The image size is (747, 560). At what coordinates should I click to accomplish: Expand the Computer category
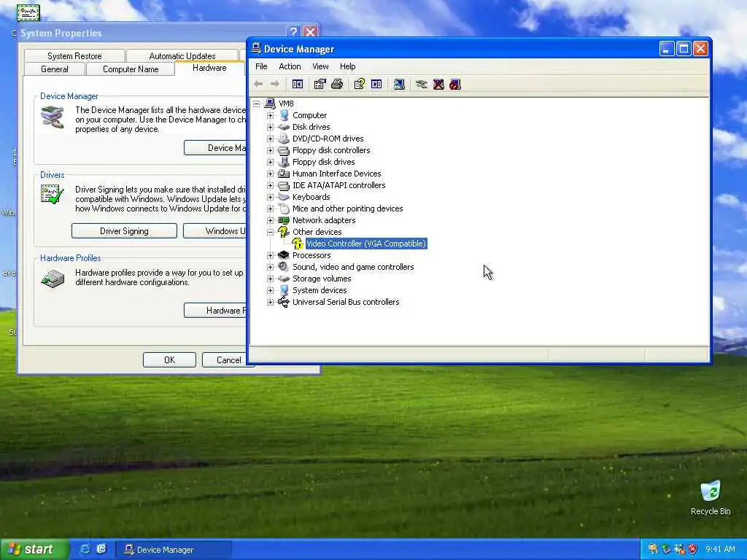tap(270, 115)
